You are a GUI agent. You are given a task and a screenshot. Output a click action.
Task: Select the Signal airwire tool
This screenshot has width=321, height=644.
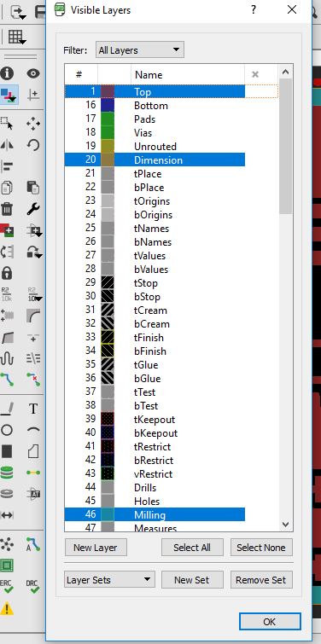33,473
